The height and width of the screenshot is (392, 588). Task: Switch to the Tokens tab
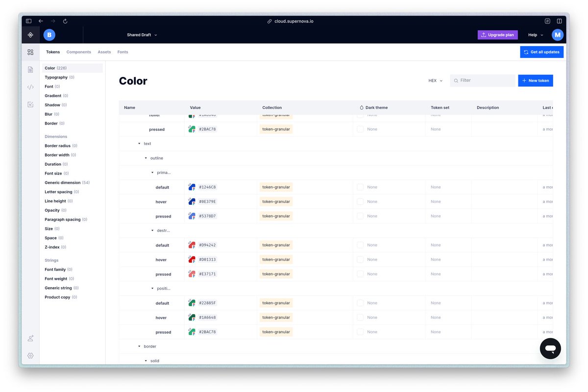pos(53,52)
